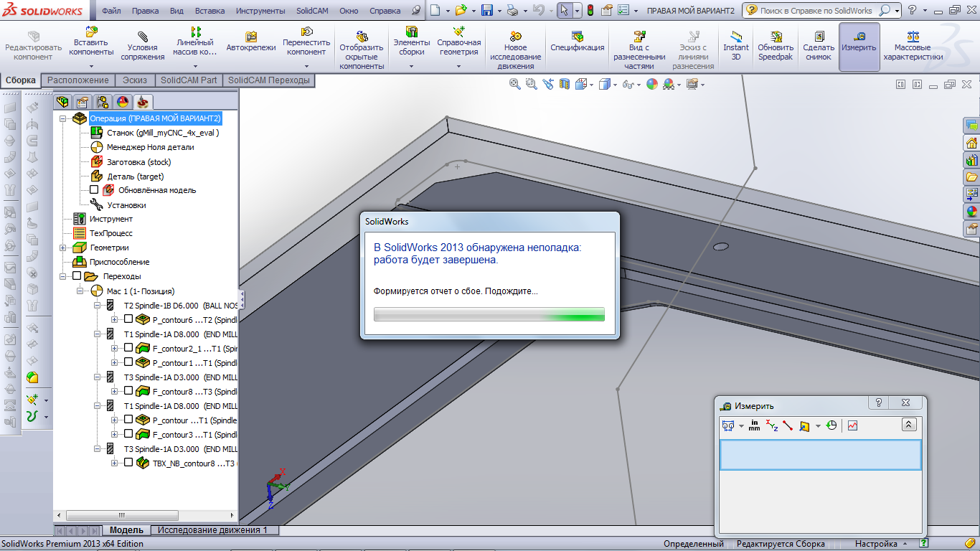This screenshot has width=980, height=551.
Task: Expand the Геометрии tree node
Action: 63,248
